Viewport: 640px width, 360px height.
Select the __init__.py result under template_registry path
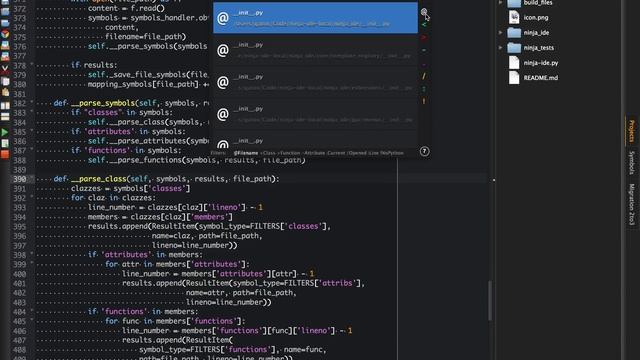coord(315,50)
